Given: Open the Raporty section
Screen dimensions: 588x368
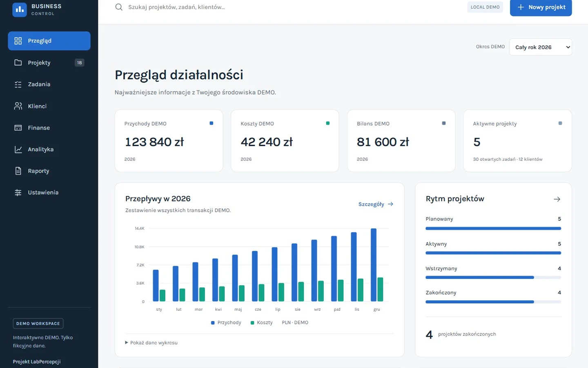Looking at the screenshot, I should pyautogui.click(x=49, y=171).
